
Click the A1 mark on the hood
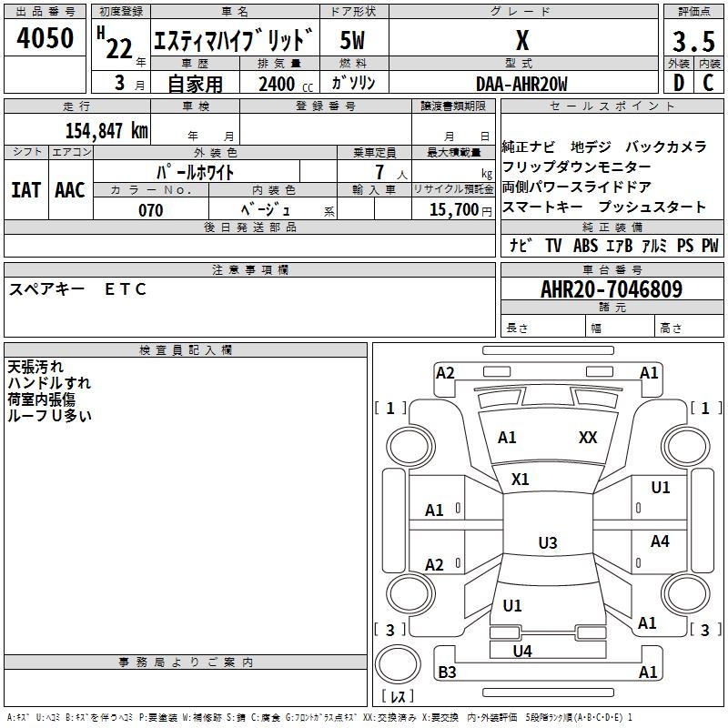[x=507, y=438]
